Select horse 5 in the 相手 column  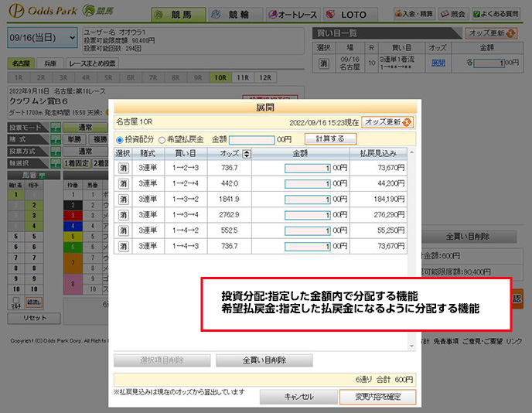click(x=34, y=237)
